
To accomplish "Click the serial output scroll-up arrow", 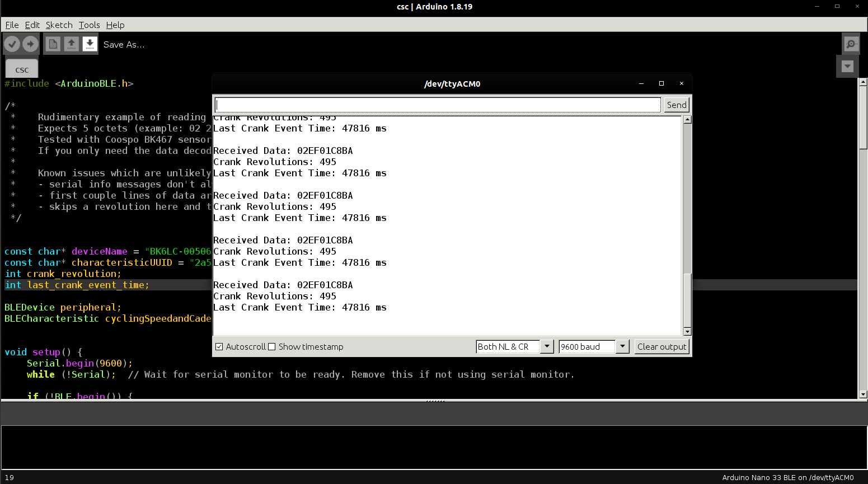I will (x=687, y=120).
